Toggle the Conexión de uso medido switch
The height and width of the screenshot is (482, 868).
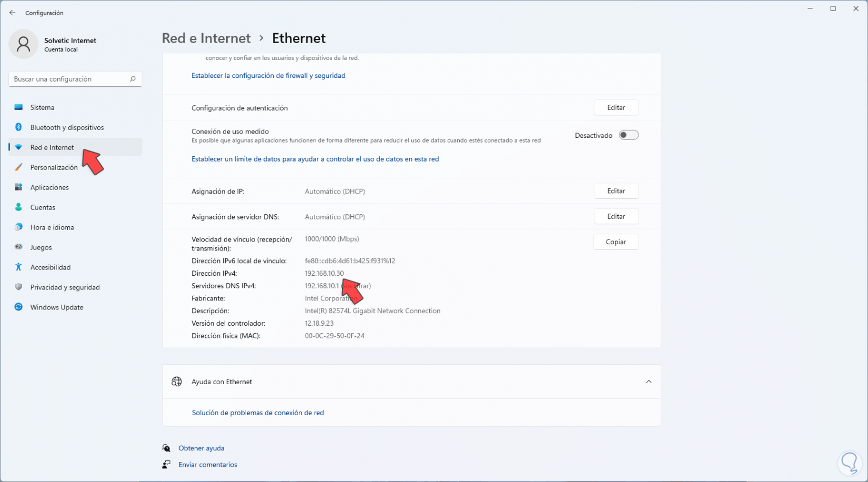tap(629, 135)
